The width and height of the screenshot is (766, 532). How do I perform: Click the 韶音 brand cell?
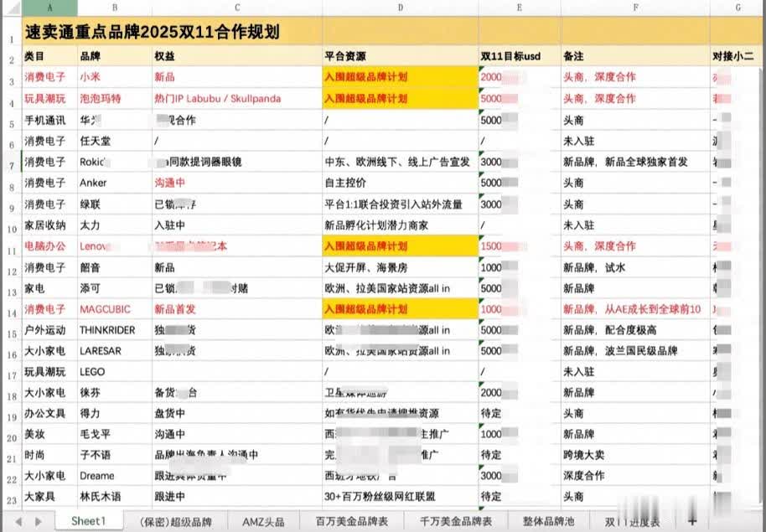(x=115, y=268)
